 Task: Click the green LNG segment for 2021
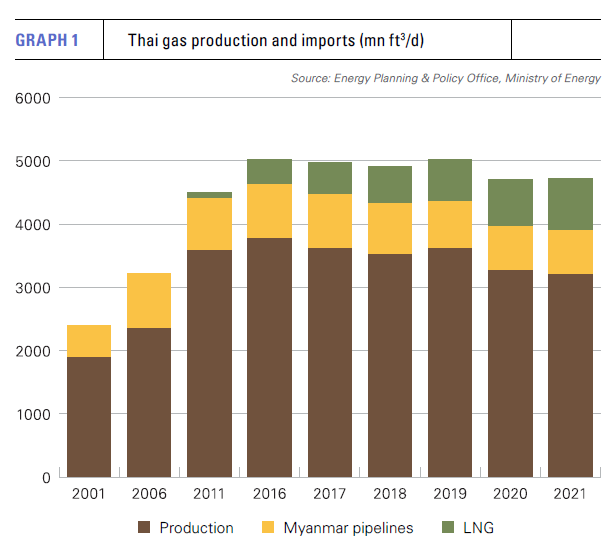point(571,204)
